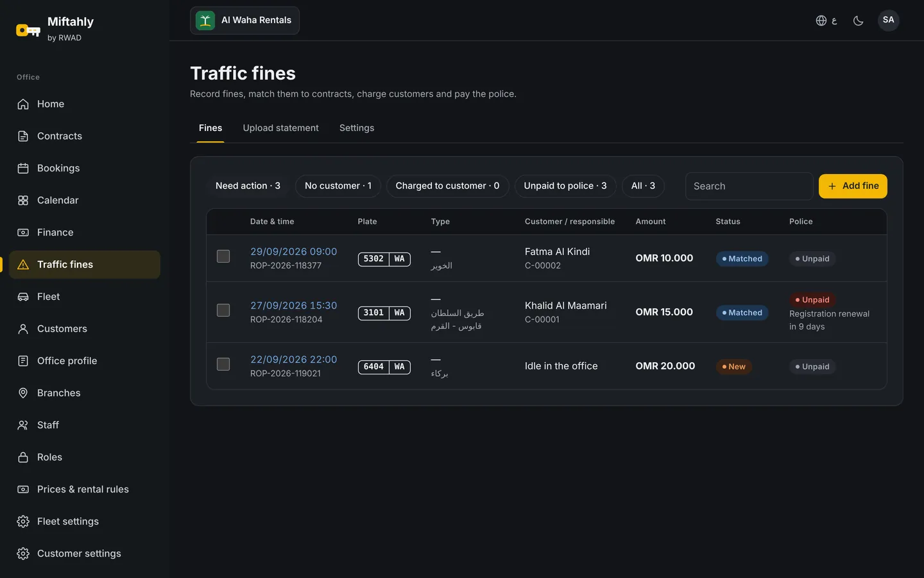Click the Fleet car icon
924x578 pixels.
point(23,297)
